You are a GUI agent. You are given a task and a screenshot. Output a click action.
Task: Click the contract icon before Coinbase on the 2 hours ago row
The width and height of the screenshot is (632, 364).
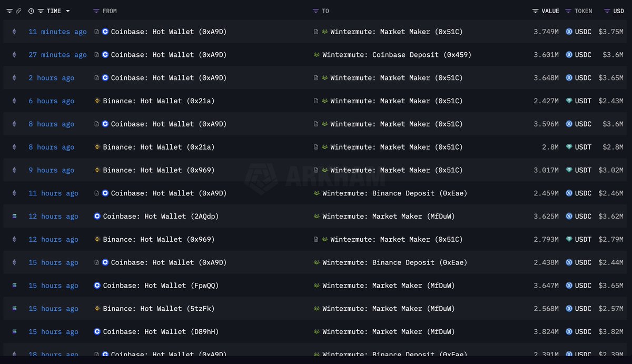(96, 78)
